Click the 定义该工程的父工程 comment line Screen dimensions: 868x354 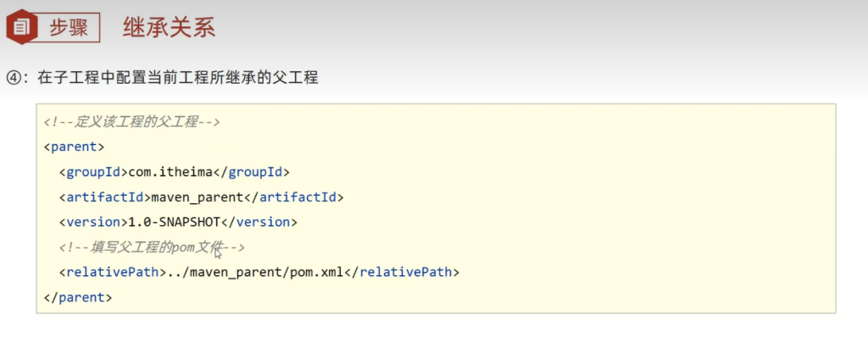click(132, 122)
